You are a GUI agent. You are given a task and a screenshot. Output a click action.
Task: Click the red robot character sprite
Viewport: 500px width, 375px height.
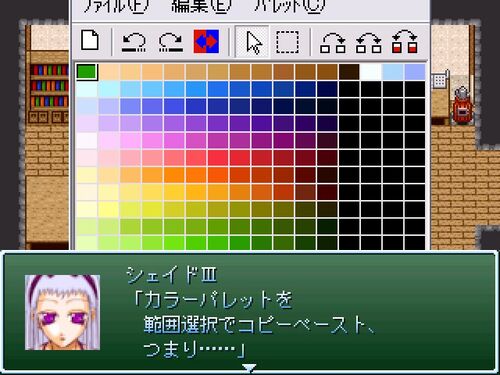[462, 106]
